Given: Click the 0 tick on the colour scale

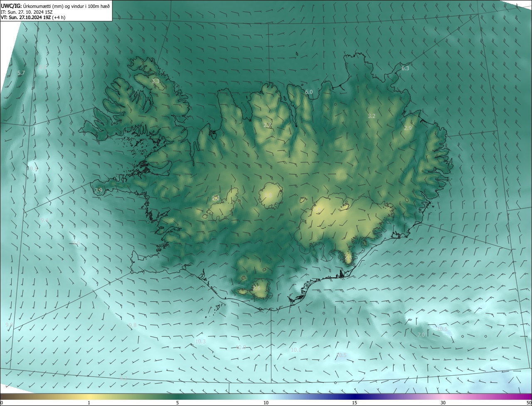Looking at the screenshot, I should [x=2, y=403].
